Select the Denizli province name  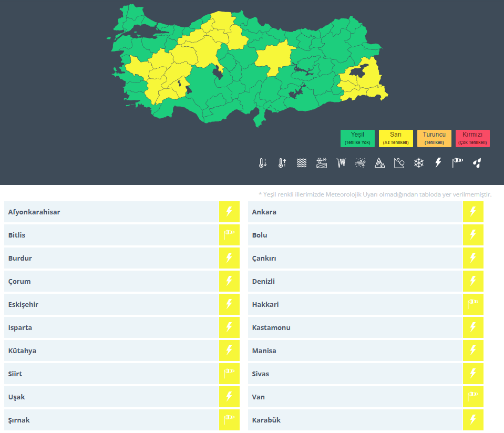pos(263,281)
